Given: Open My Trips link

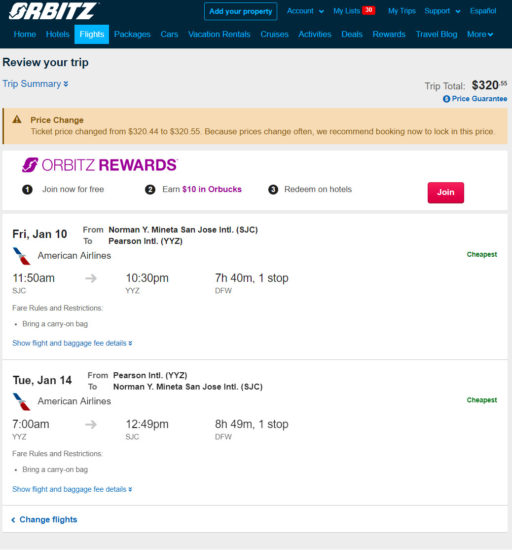Looking at the screenshot, I should point(402,11).
